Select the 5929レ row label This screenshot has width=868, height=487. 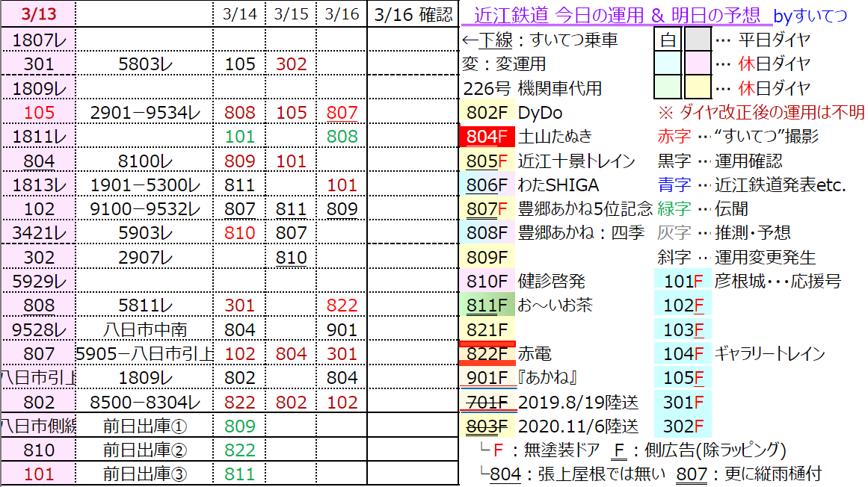(x=39, y=282)
